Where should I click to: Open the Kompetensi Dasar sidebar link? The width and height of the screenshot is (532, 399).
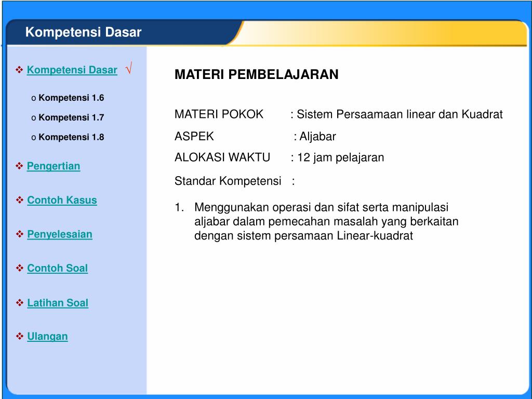(72, 70)
